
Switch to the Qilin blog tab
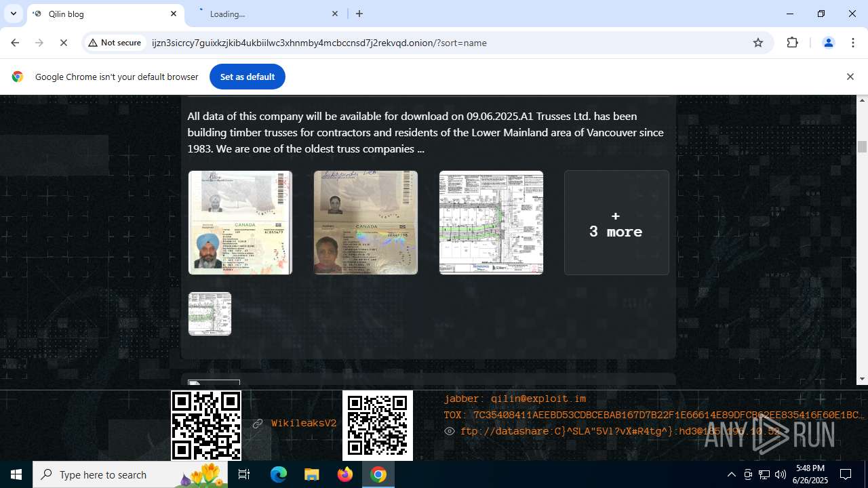pyautogui.click(x=105, y=14)
